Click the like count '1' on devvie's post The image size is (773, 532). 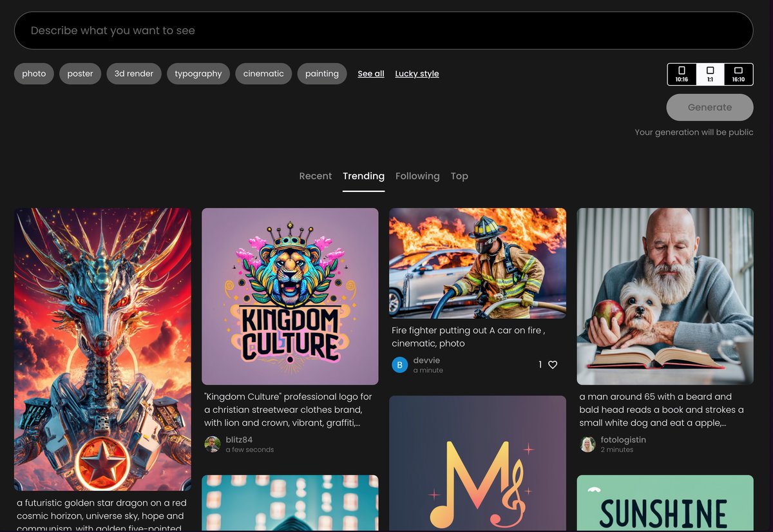540,365
